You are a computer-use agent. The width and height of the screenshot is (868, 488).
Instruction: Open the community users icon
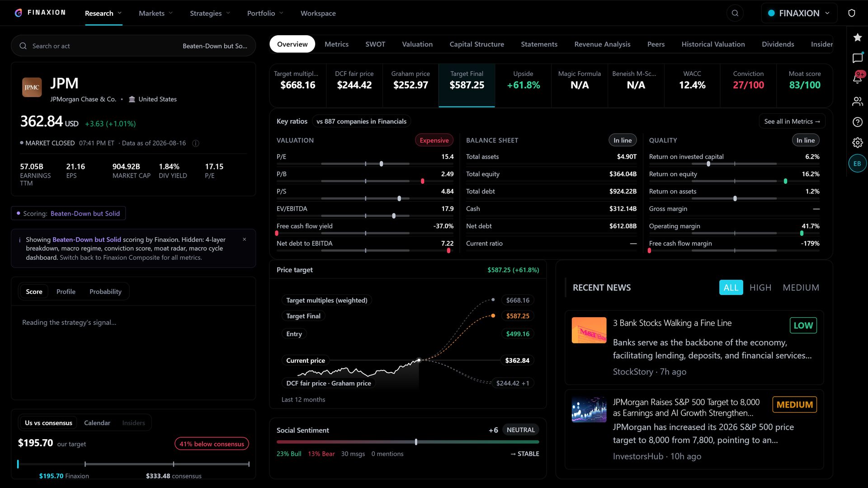tap(857, 101)
